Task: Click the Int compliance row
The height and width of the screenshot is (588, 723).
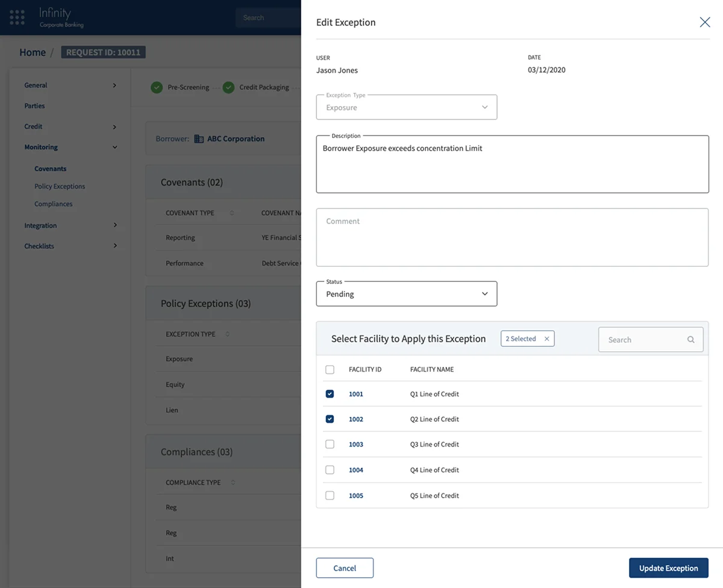Action: tap(229, 558)
